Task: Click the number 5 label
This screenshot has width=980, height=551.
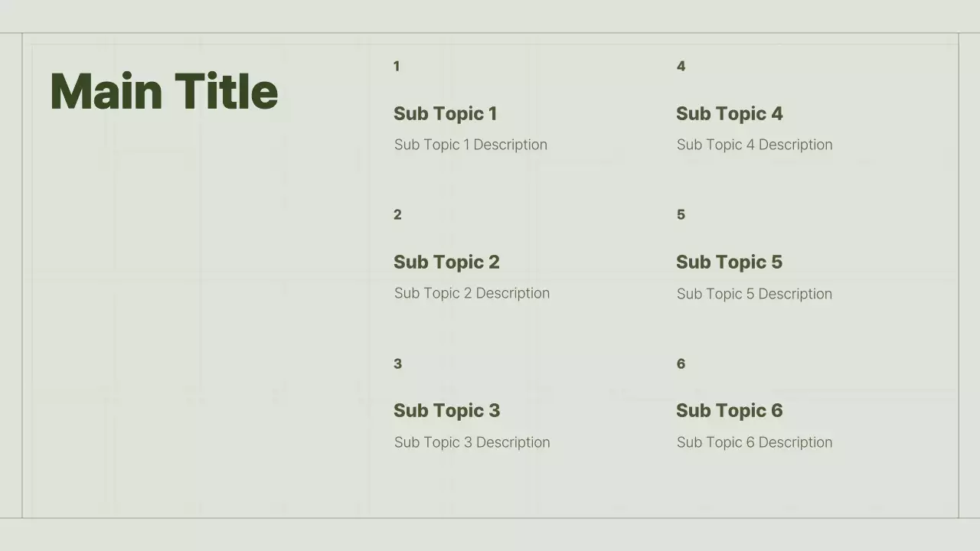Action: pyautogui.click(x=681, y=215)
